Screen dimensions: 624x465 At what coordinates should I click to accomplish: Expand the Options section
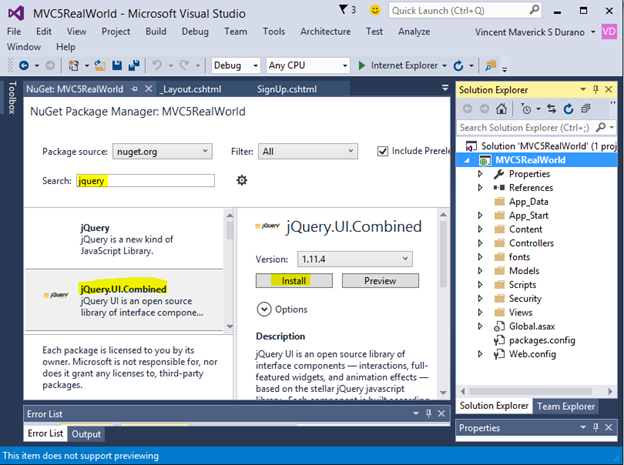(264, 309)
